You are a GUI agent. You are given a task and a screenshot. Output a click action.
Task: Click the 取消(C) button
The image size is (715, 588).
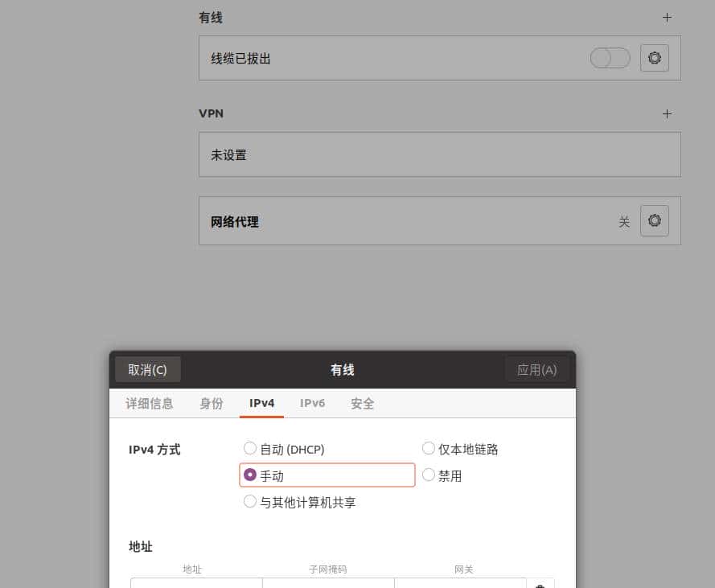[x=147, y=368]
